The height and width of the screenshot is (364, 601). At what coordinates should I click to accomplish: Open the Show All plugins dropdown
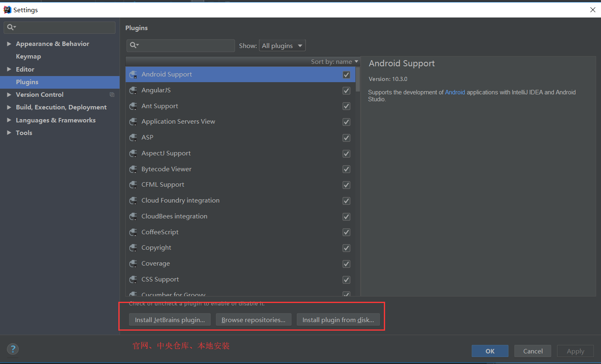(282, 46)
